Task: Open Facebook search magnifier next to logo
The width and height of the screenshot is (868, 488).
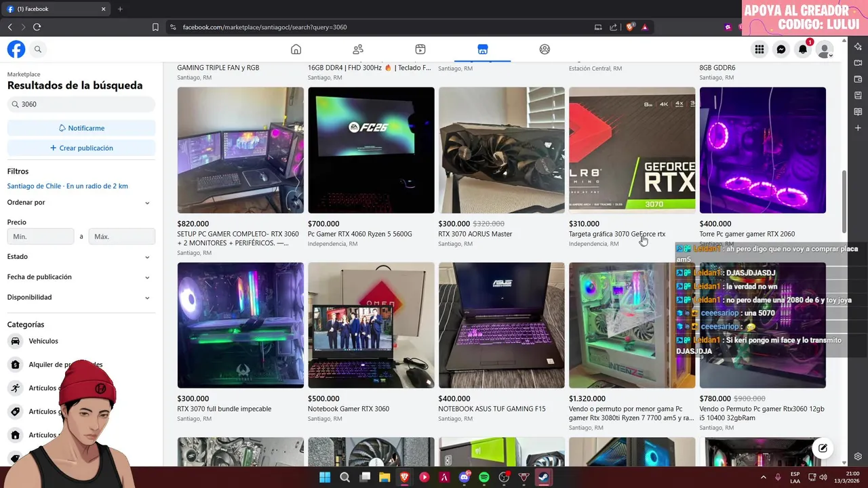Action: tap(38, 49)
